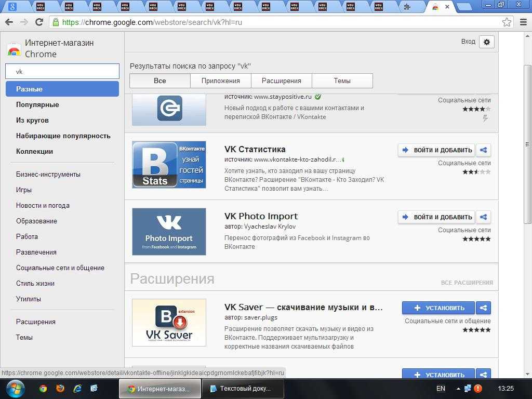Click the VK Статистика star rating

476,171
